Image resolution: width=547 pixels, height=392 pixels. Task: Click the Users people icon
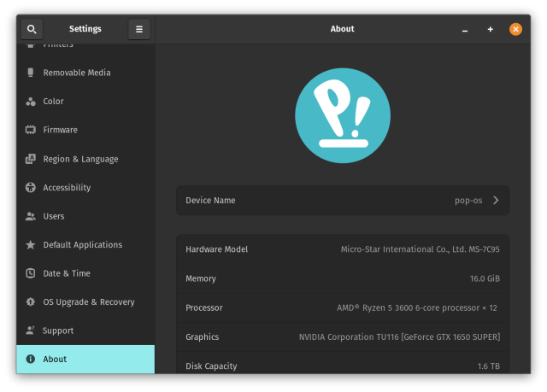click(x=31, y=216)
